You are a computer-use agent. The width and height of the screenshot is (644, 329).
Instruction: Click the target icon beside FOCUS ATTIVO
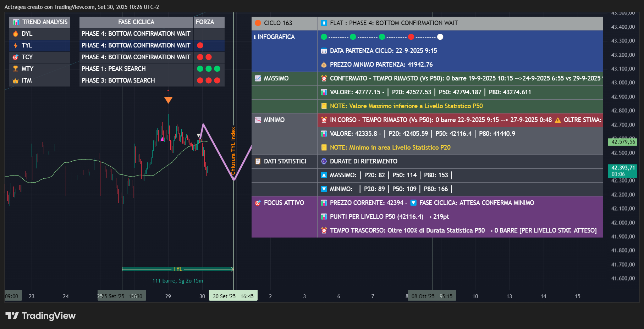point(258,203)
